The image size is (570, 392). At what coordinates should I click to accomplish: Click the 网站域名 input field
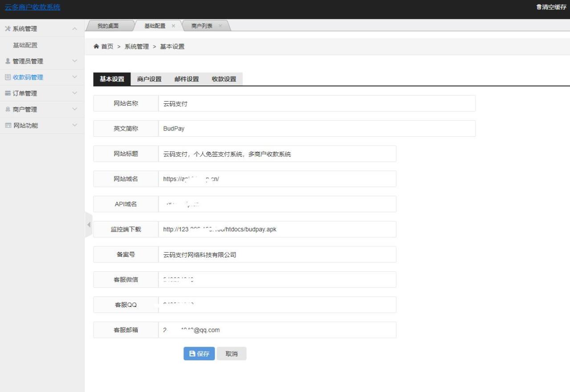click(x=277, y=179)
